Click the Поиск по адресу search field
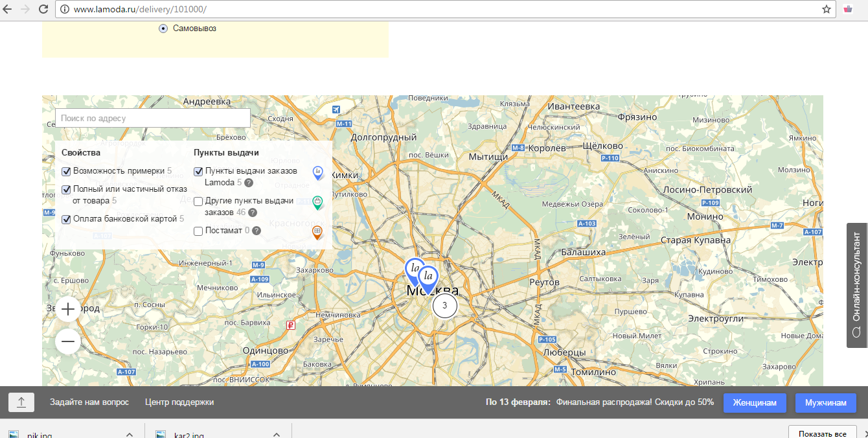868x438 pixels. click(153, 118)
